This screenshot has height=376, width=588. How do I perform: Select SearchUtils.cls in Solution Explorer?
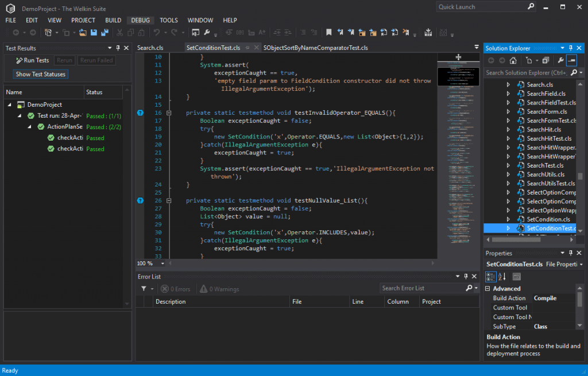click(x=546, y=175)
